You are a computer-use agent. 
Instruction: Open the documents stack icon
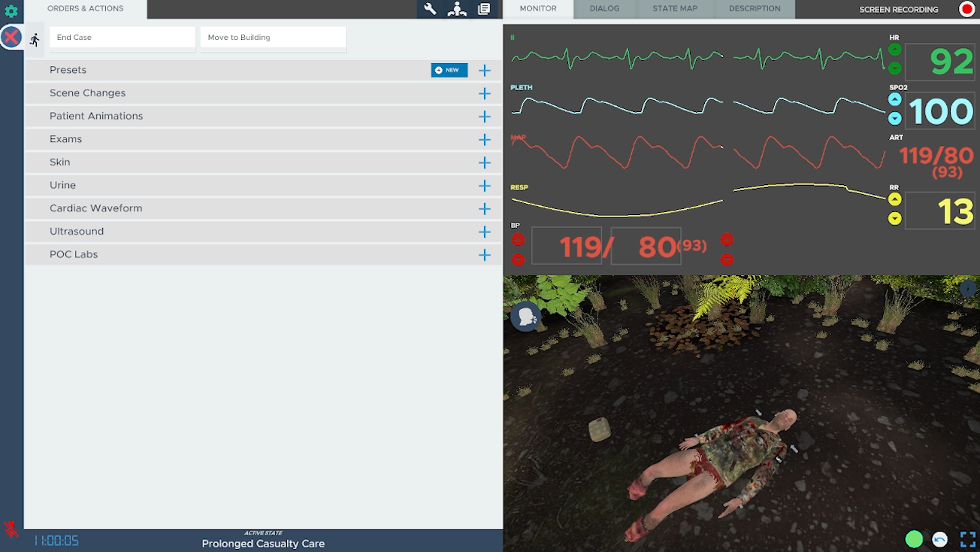point(484,9)
